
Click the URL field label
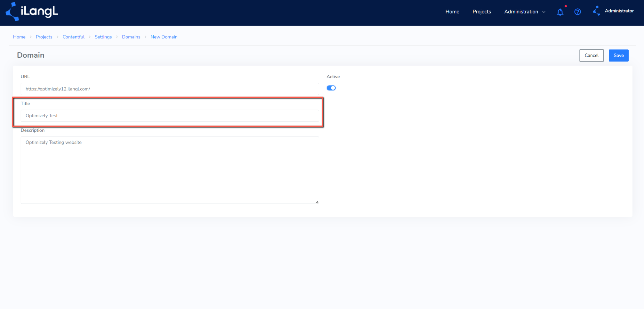click(25, 77)
